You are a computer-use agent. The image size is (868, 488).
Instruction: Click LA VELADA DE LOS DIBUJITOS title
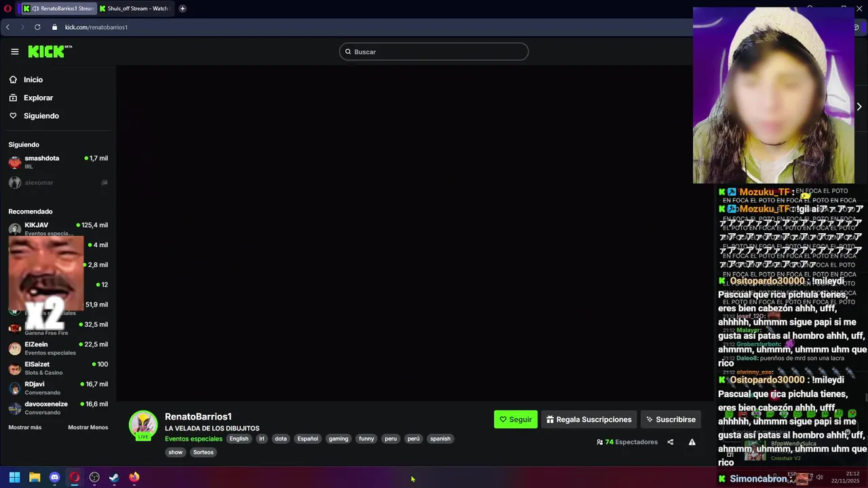tap(212, 428)
